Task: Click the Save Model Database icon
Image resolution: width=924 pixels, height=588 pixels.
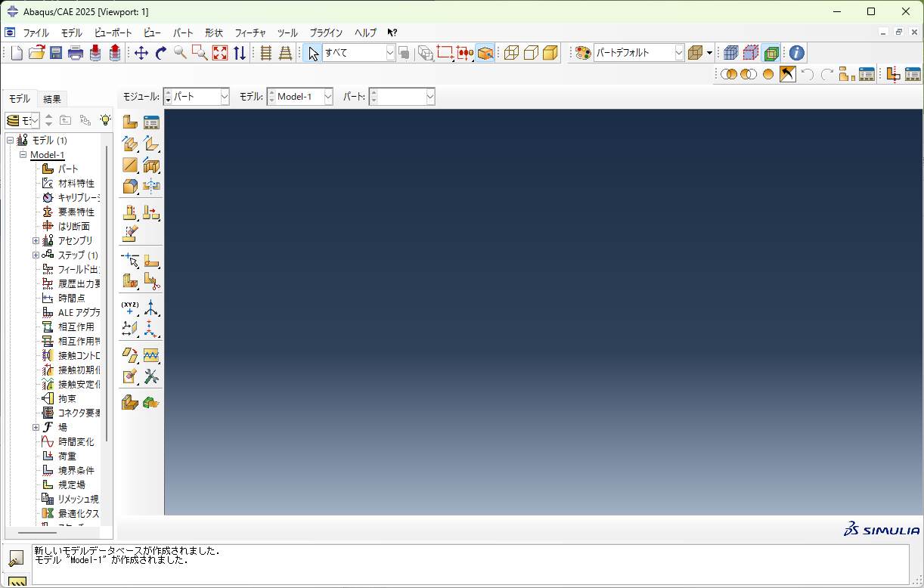Action: pyautogui.click(x=56, y=53)
